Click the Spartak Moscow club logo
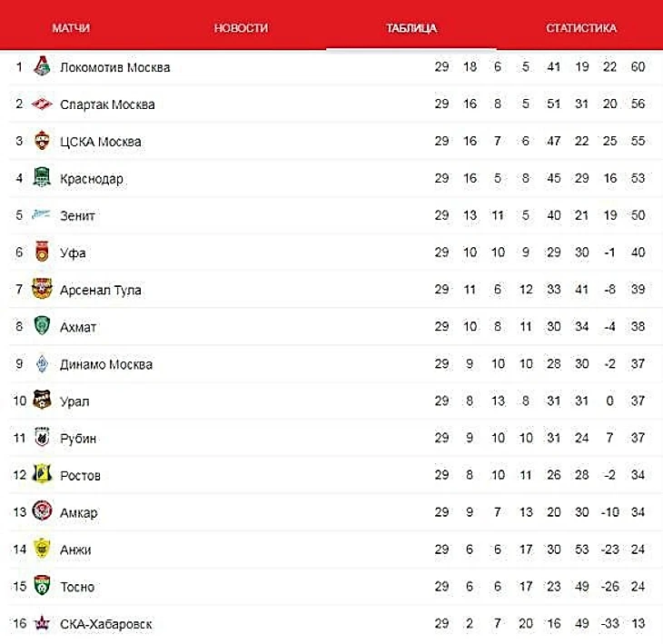This screenshot has width=663, height=644. (42, 104)
